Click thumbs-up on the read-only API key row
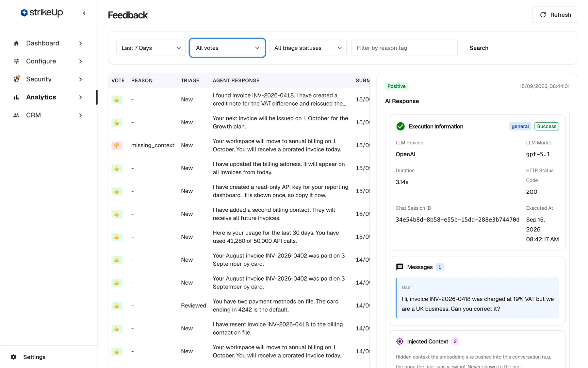This screenshot has height=368, width=588. pyautogui.click(x=117, y=191)
